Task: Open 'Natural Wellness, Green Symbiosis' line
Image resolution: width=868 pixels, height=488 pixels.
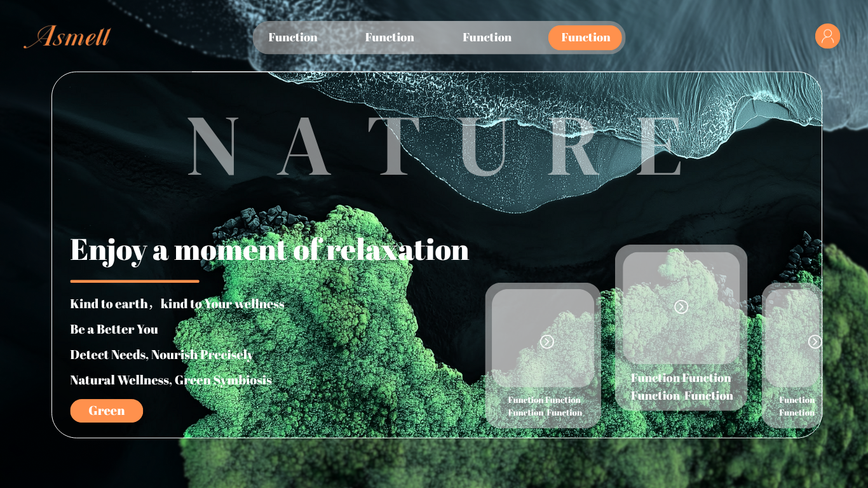Action: [171, 380]
